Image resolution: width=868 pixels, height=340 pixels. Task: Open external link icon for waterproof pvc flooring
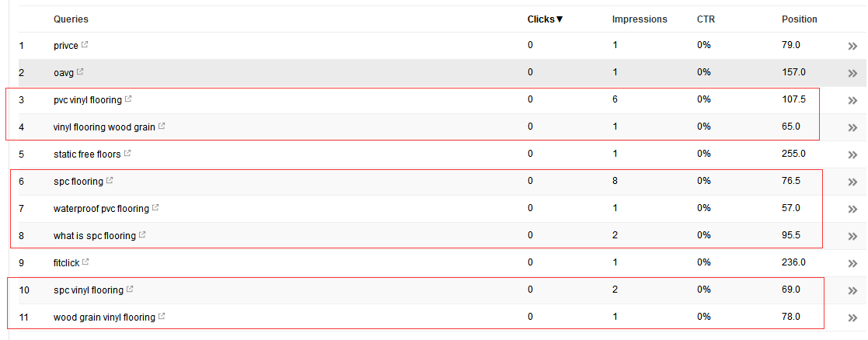[x=155, y=208]
